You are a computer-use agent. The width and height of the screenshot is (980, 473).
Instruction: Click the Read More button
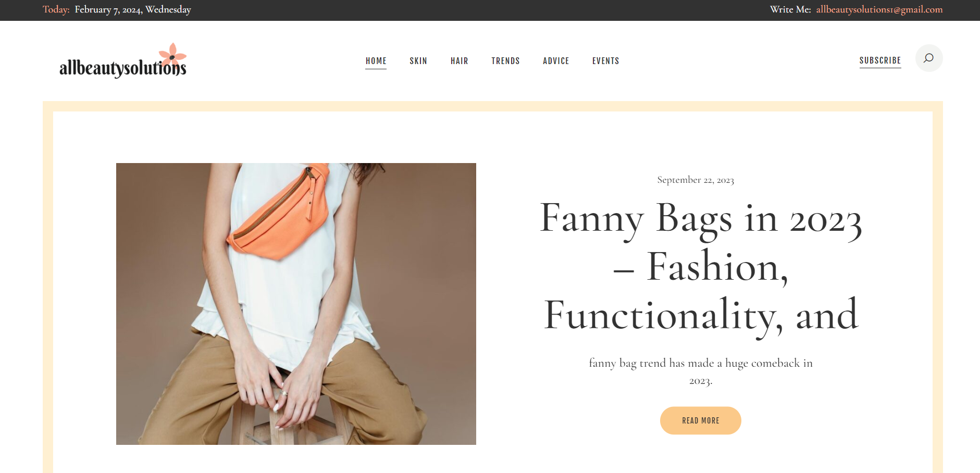point(700,420)
